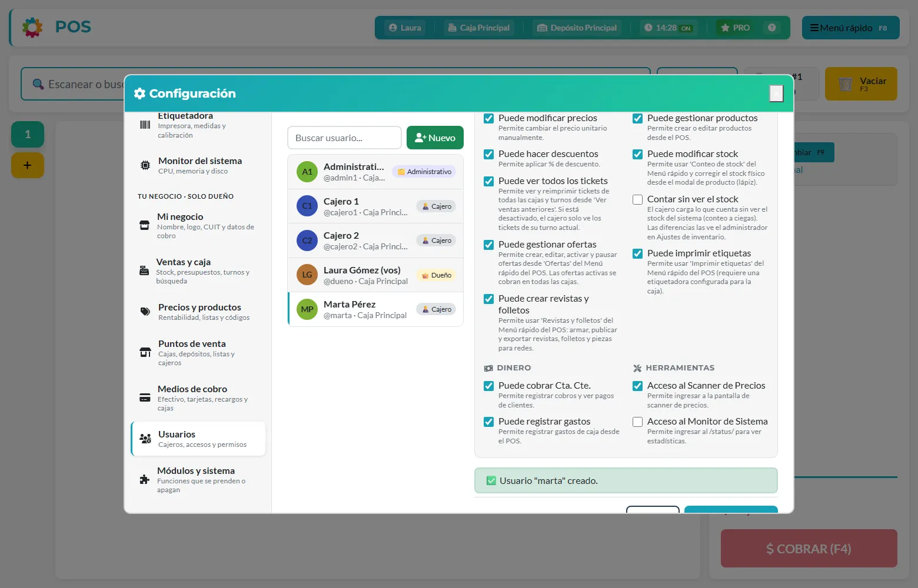
Task: Open Módulos y sistema settings section
Action: click(198, 480)
